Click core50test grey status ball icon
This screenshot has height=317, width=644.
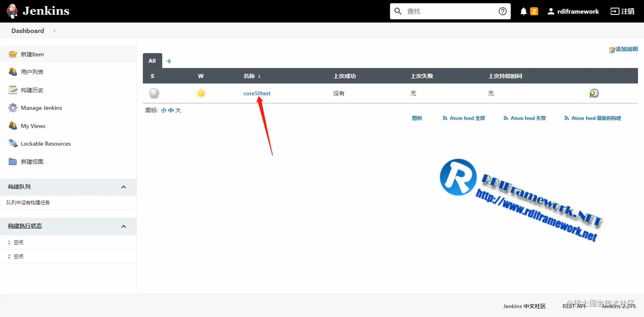tap(154, 93)
